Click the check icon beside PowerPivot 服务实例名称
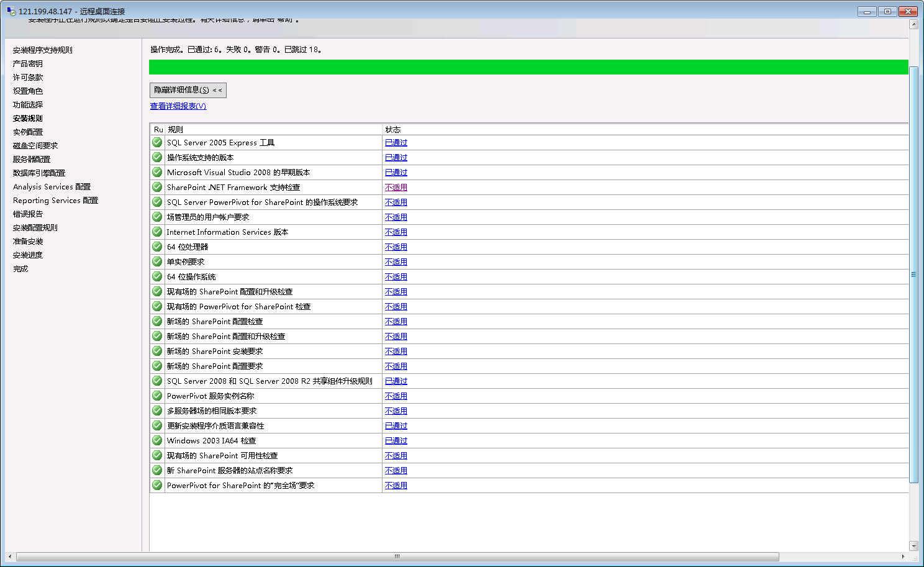 click(x=157, y=396)
